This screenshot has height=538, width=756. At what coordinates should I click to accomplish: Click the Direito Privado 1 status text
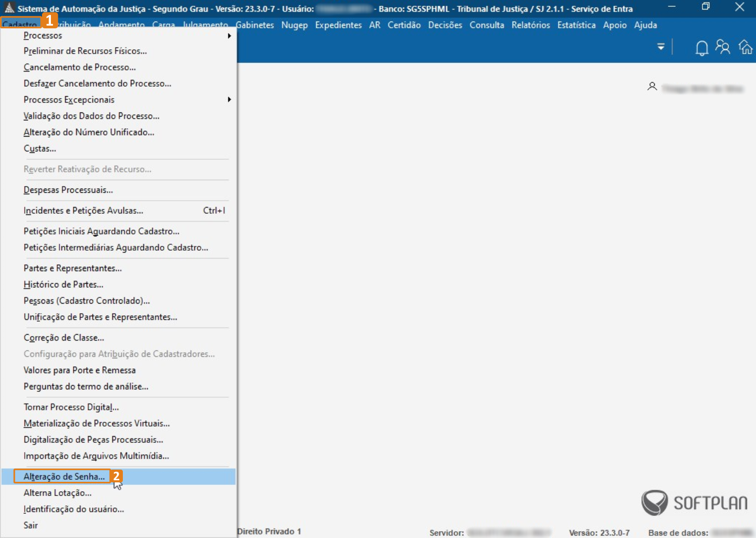tap(269, 531)
